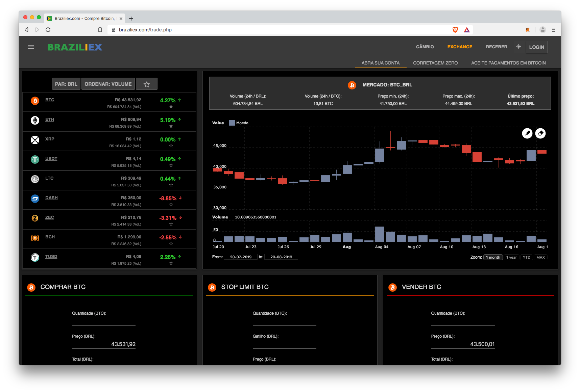
Task: Set chart zoom to 1 year
Action: pyautogui.click(x=511, y=257)
